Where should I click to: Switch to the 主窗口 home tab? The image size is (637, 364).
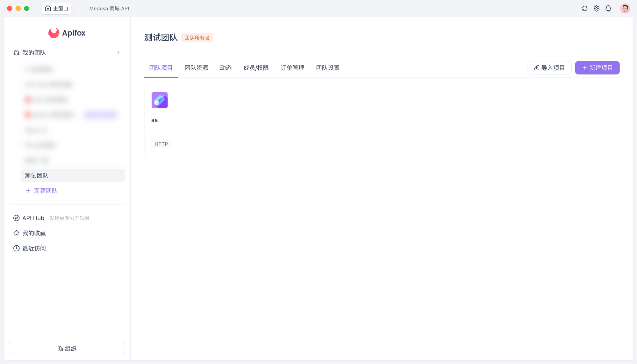57,9
